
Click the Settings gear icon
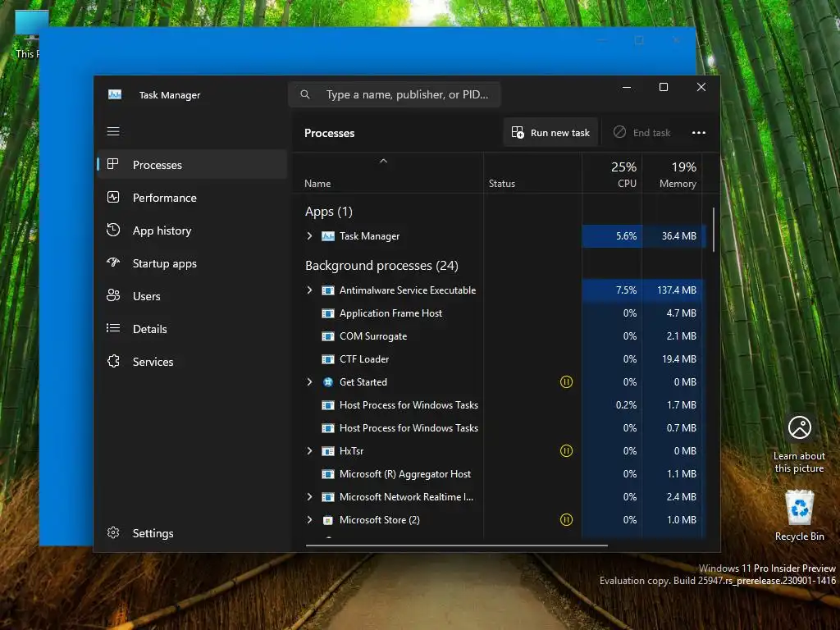[113, 532]
